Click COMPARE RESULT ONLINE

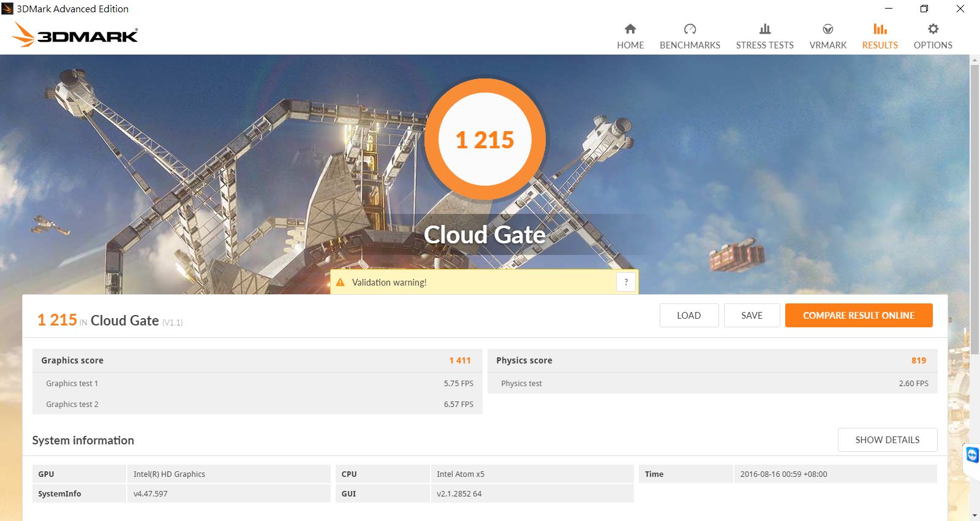pos(859,316)
